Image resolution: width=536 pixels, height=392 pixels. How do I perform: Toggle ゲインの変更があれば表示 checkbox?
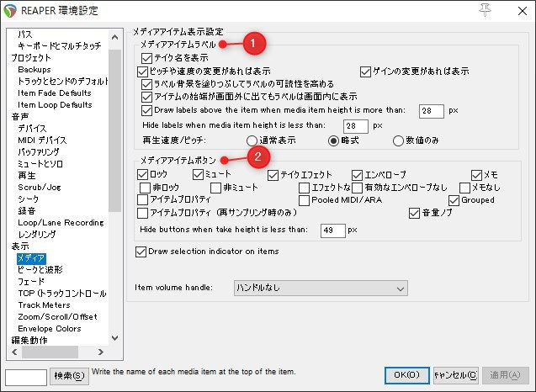pos(365,72)
